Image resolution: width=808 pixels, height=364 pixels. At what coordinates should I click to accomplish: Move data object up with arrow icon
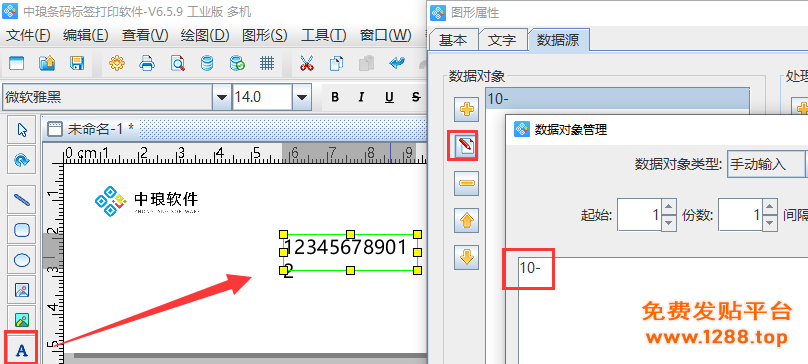[x=466, y=221]
